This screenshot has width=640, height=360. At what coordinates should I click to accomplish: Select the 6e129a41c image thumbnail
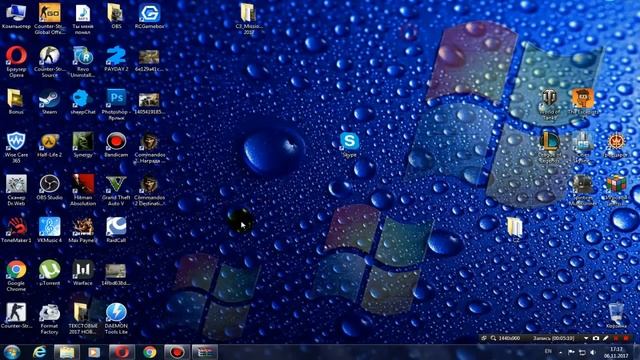[149, 60]
